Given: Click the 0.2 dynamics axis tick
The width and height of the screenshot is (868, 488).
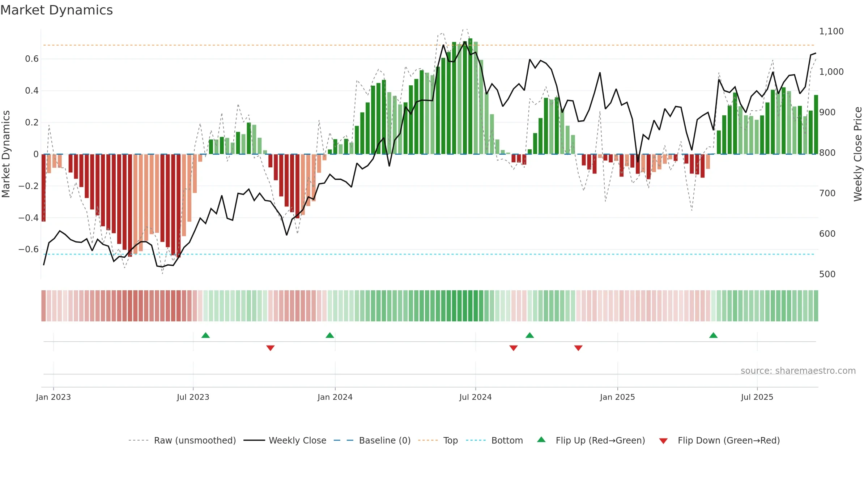Looking at the screenshot, I should 32,123.
